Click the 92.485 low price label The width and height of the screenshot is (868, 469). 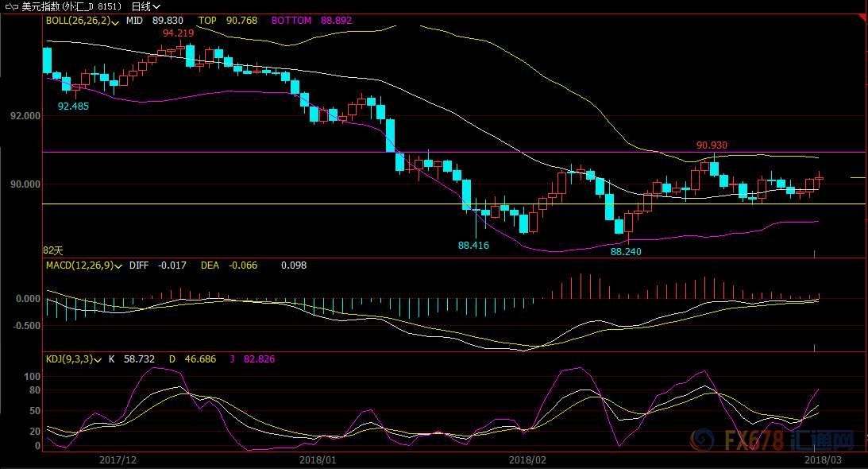[x=73, y=107]
